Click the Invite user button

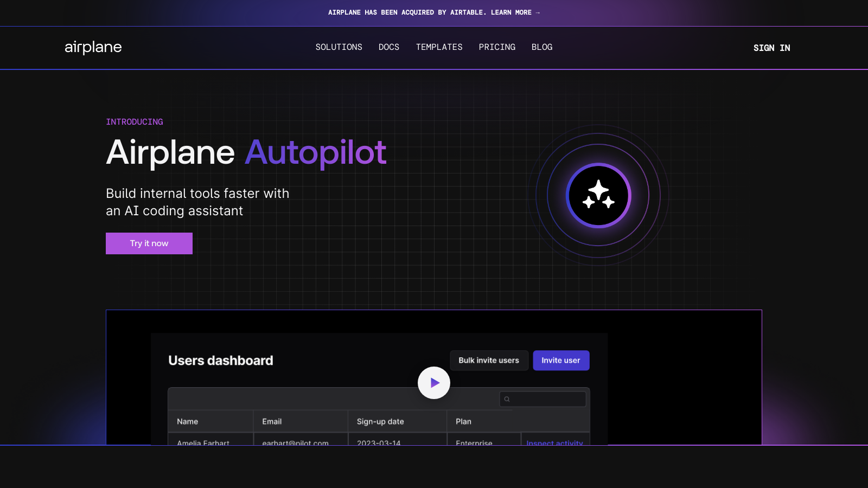tap(561, 361)
